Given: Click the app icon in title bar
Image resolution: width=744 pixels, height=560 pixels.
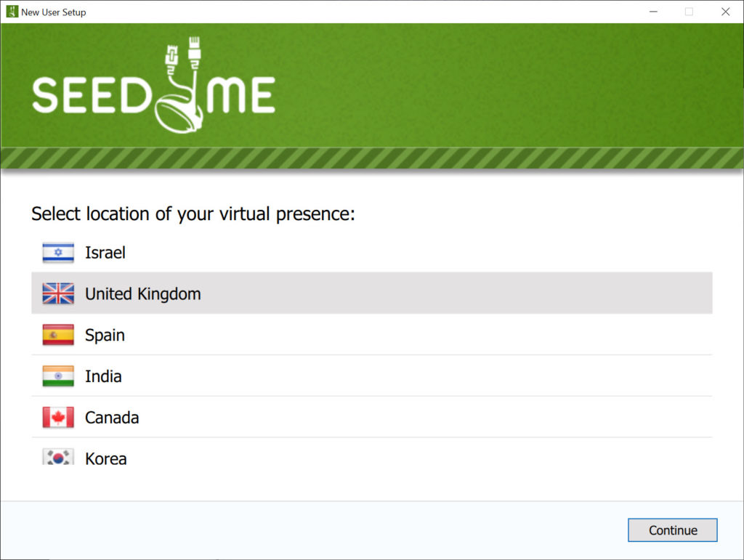Looking at the screenshot, I should click(x=12, y=12).
